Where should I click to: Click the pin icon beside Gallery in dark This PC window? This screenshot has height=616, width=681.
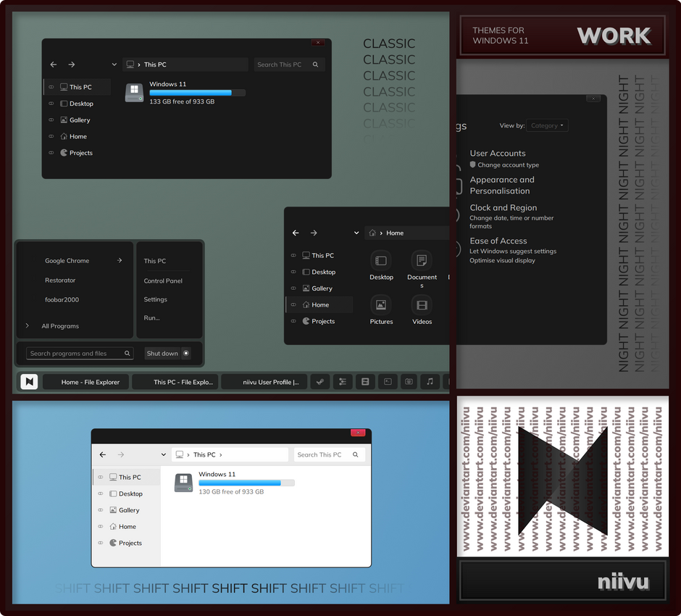(x=51, y=120)
